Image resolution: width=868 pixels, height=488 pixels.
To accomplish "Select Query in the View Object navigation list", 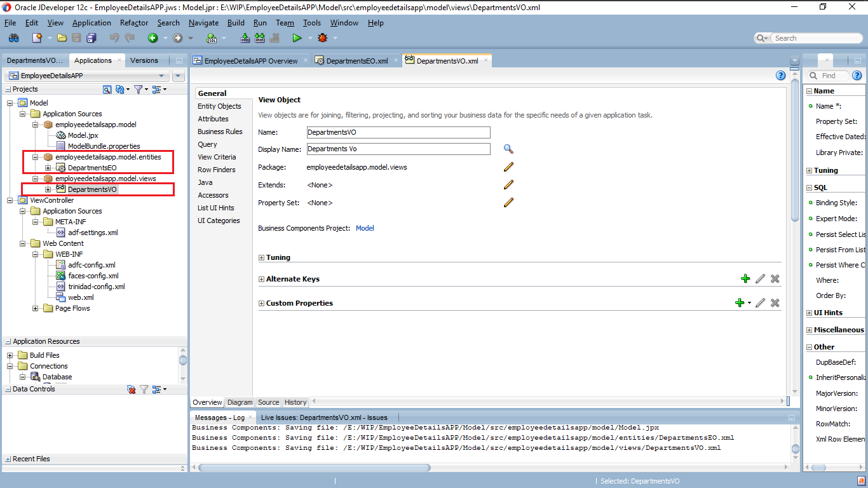I will pyautogui.click(x=208, y=144).
